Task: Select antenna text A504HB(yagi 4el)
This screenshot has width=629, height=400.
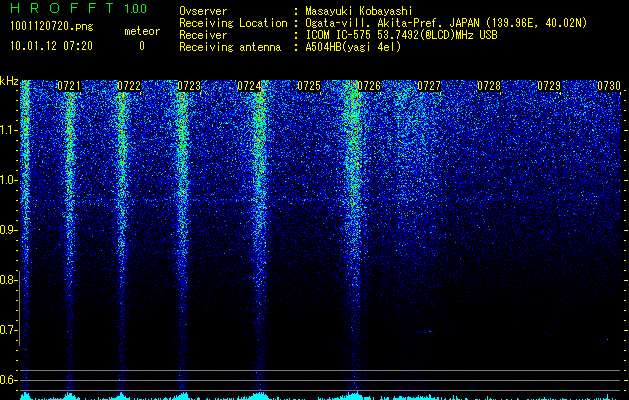Action: 353,47
